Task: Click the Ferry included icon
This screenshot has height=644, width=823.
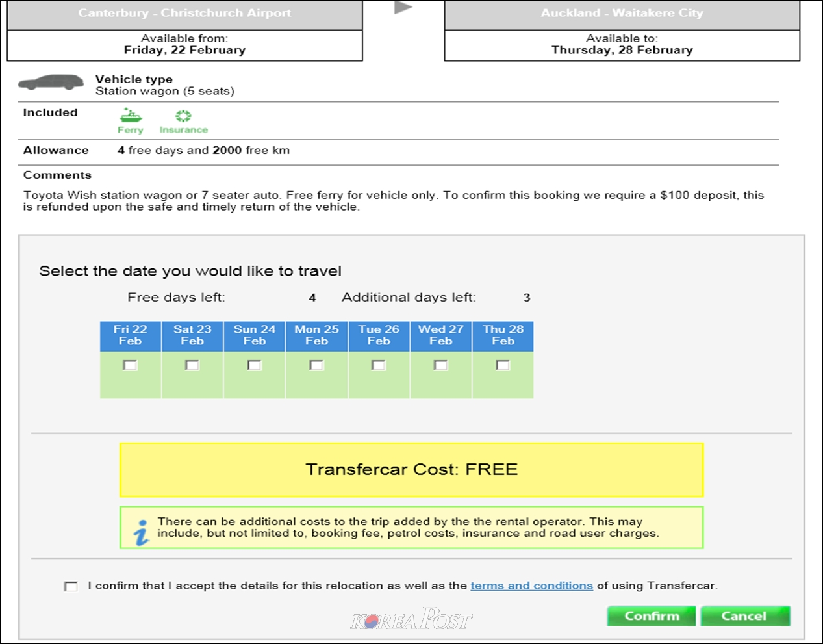Action: pos(131,116)
